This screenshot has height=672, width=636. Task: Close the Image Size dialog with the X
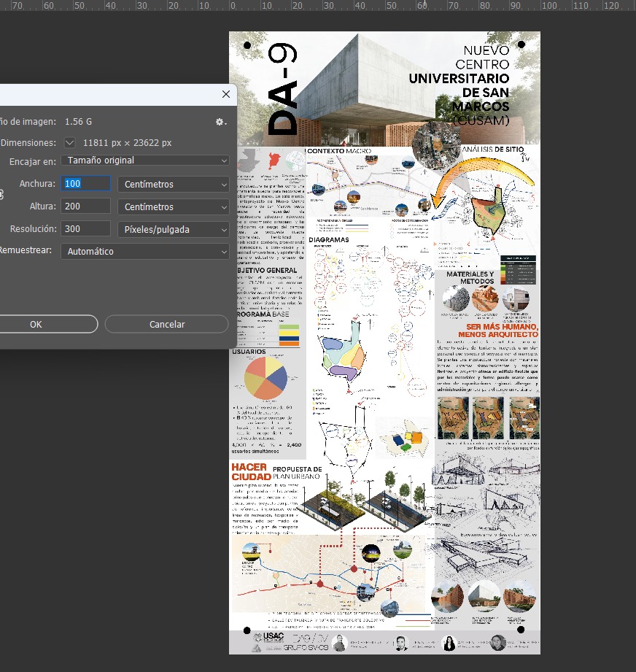pos(226,94)
